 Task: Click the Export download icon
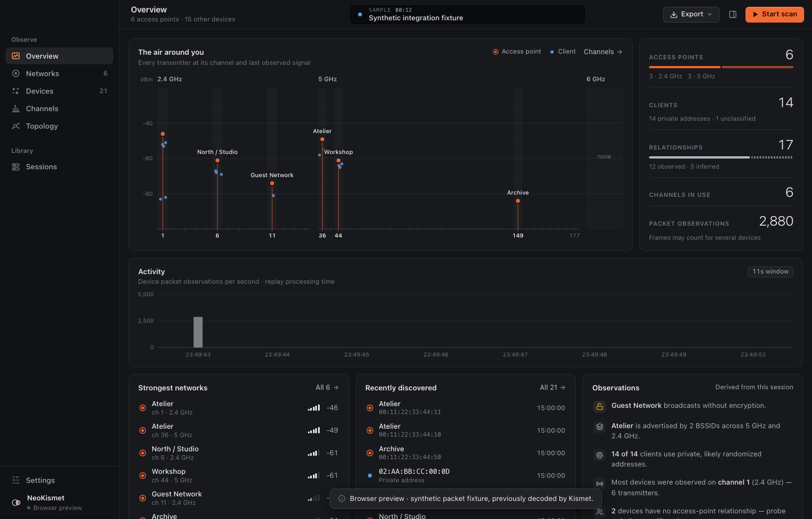tap(673, 15)
